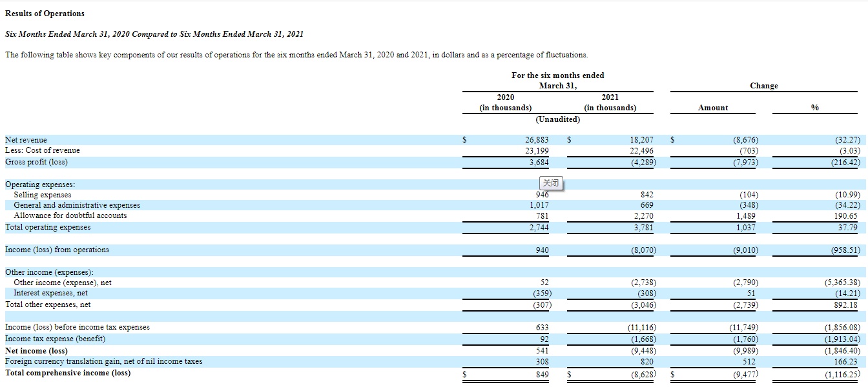Click the '(Unaudited)' label
Image resolution: width=868 pixels, height=387 pixels.
tap(558, 119)
